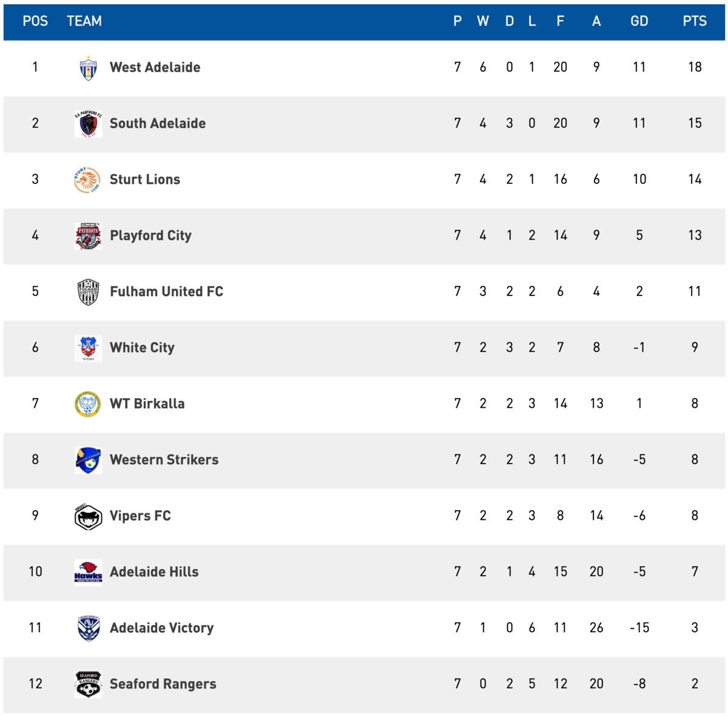Click the White City club badge

pos(89,348)
